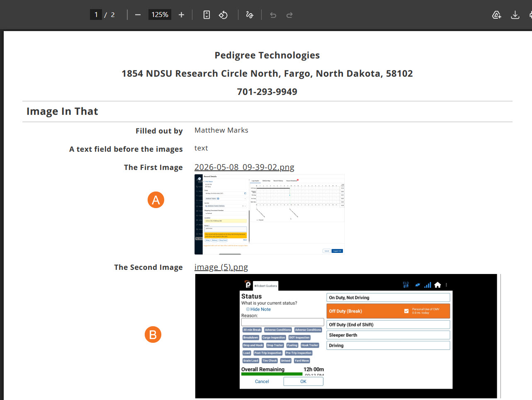Select Sleeper Berth status
The height and width of the screenshot is (400, 532).
pyautogui.click(x=388, y=335)
